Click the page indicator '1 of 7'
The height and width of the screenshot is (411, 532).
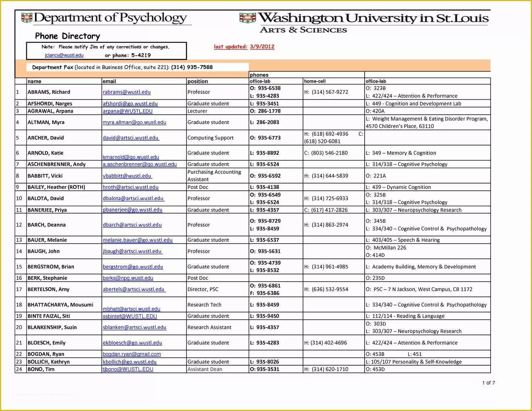click(488, 383)
